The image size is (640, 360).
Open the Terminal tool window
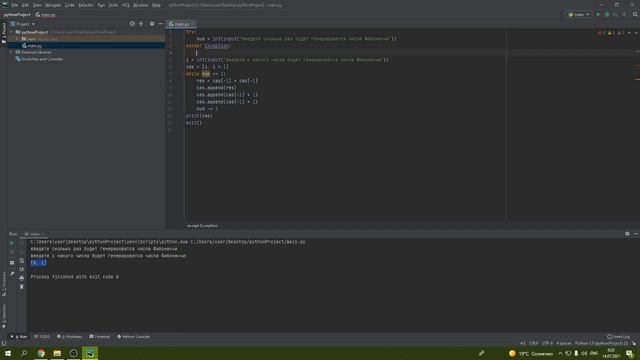pos(100,337)
